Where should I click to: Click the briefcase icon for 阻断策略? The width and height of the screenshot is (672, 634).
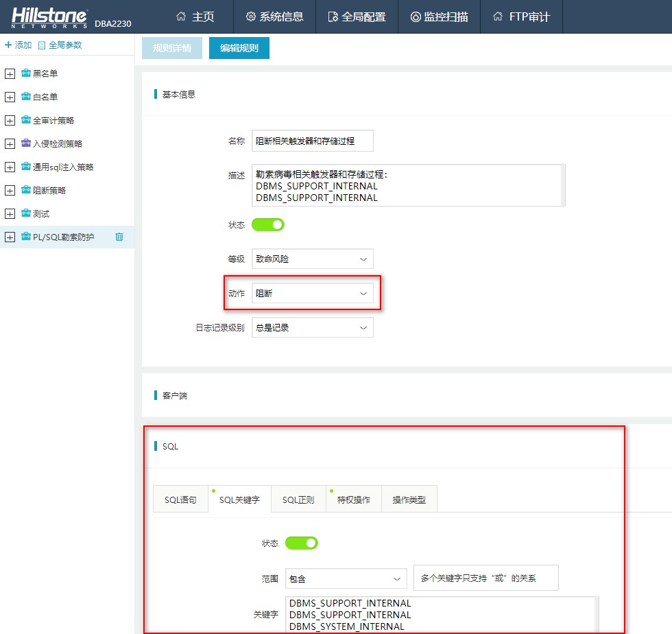point(26,189)
